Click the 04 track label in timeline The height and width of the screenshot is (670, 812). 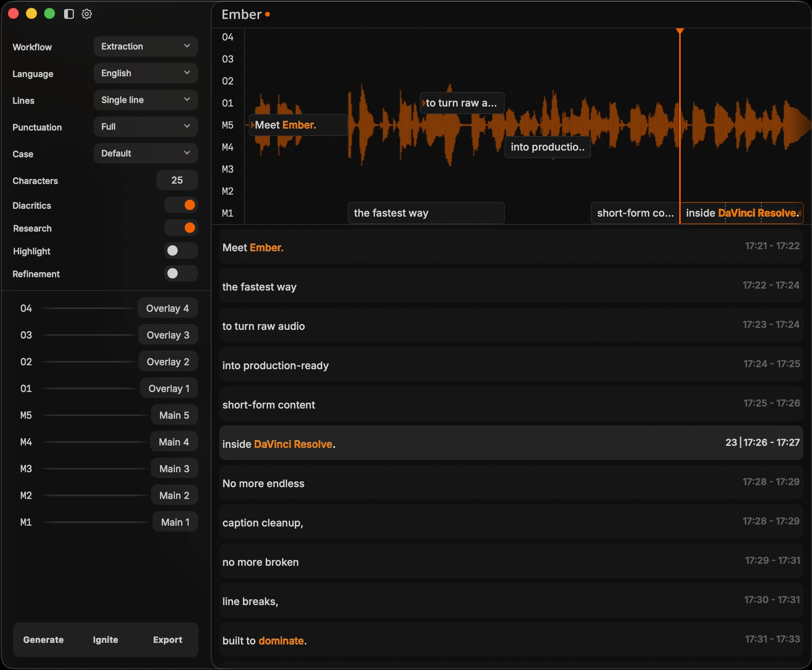pos(228,37)
